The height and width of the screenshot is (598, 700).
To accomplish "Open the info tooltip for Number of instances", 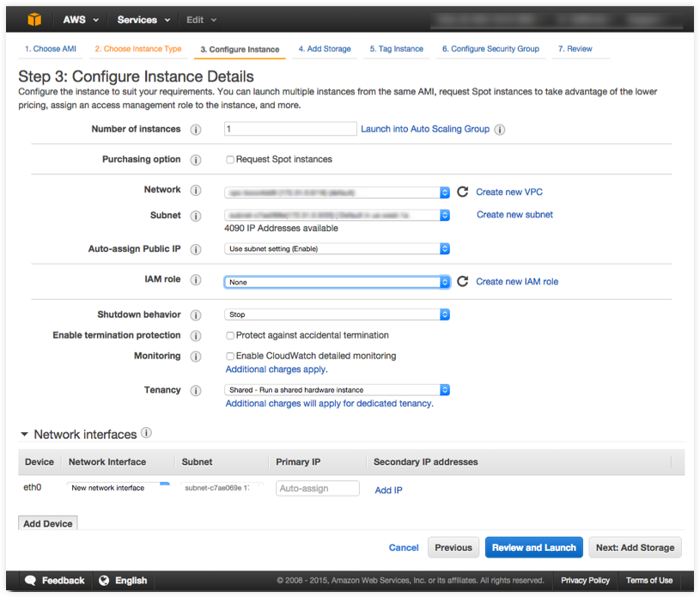I will click(195, 129).
